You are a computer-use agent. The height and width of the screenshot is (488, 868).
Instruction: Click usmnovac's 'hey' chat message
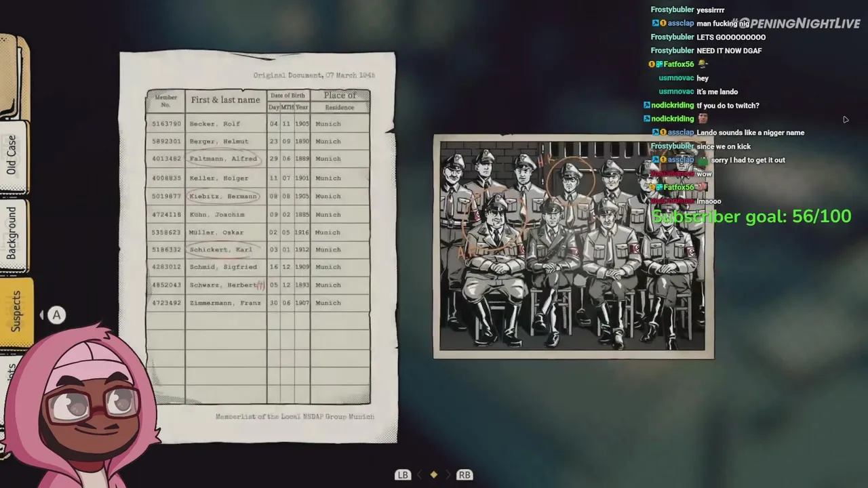pyautogui.click(x=703, y=79)
